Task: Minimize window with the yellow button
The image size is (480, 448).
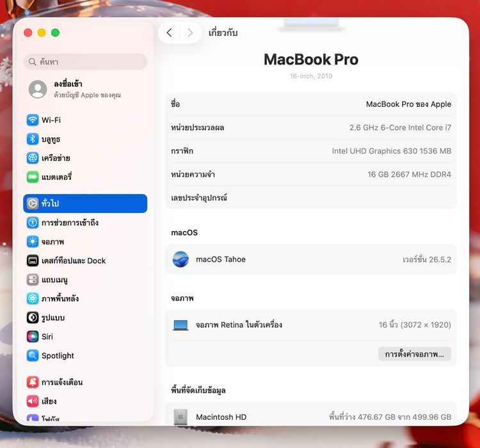Action: pyautogui.click(x=42, y=33)
